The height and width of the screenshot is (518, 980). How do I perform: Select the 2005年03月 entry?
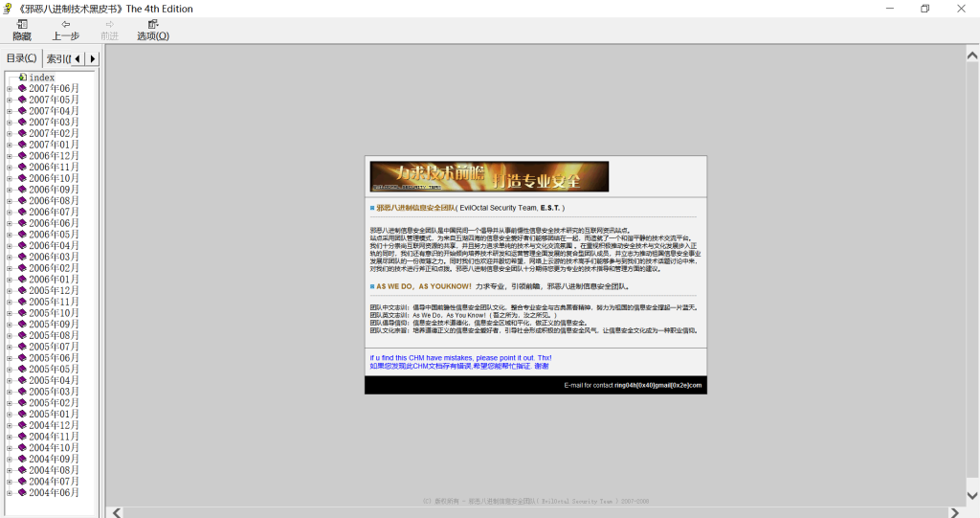click(x=54, y=393)
